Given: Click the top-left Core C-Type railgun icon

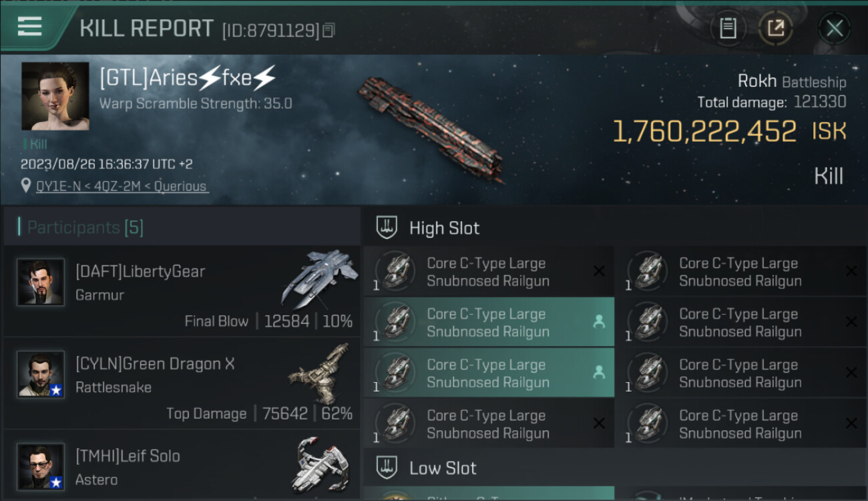Looking at the screenshot, I should (395, 272).
